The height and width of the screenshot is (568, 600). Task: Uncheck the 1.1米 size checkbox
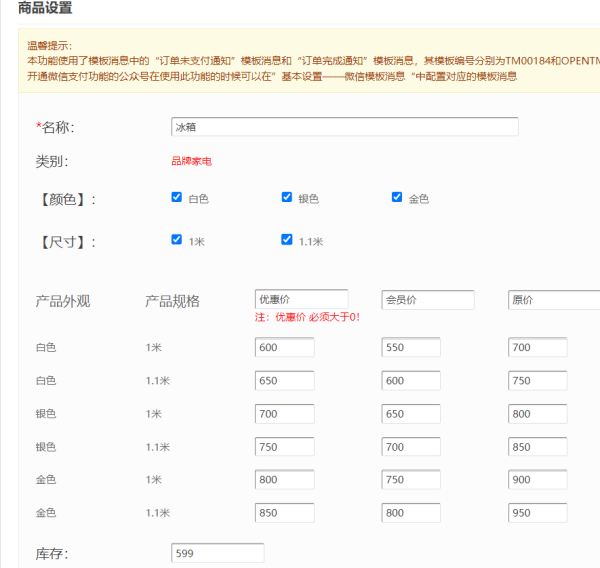click(x=287, y=240)
